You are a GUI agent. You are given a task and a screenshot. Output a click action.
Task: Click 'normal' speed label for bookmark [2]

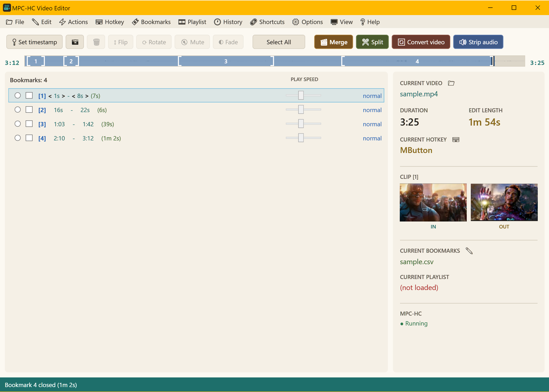(372, 110)
